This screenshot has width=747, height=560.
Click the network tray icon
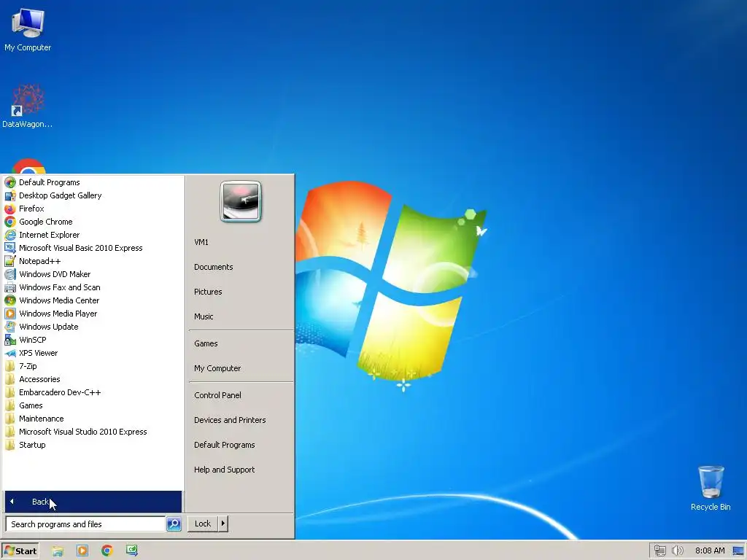[x=659, y=551]
